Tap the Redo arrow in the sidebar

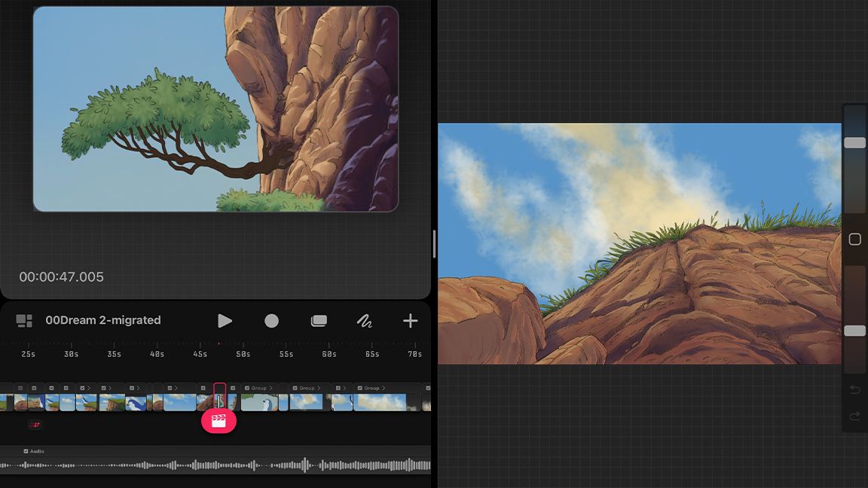coord(855,416)
